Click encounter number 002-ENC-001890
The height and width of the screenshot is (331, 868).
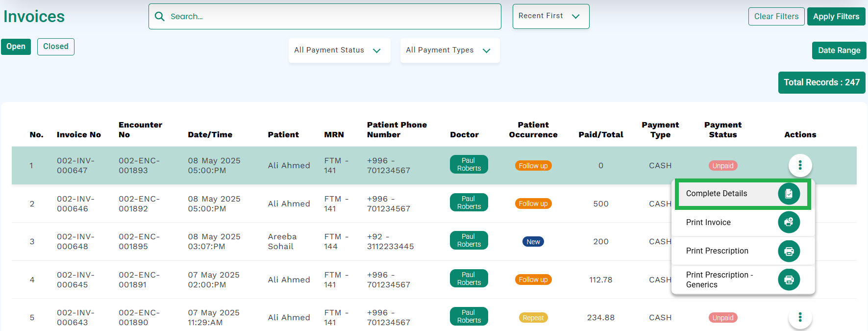[x=139, y=318]
